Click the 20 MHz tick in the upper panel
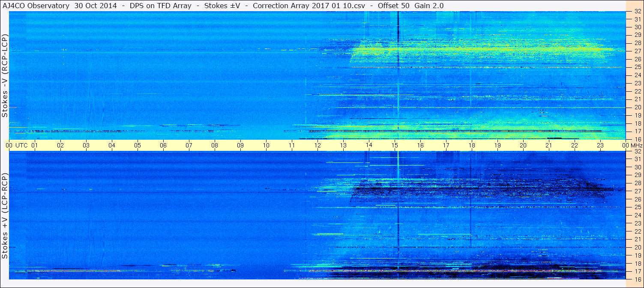Image resolution: width=644 pixels, height=288 pixels. tap(638, 107)
